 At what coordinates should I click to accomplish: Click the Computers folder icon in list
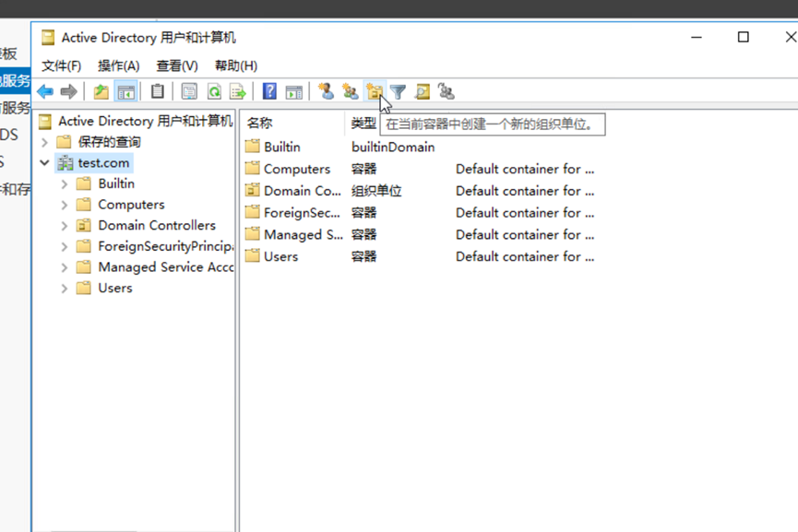pyautogui.click(x=252, y=169)
